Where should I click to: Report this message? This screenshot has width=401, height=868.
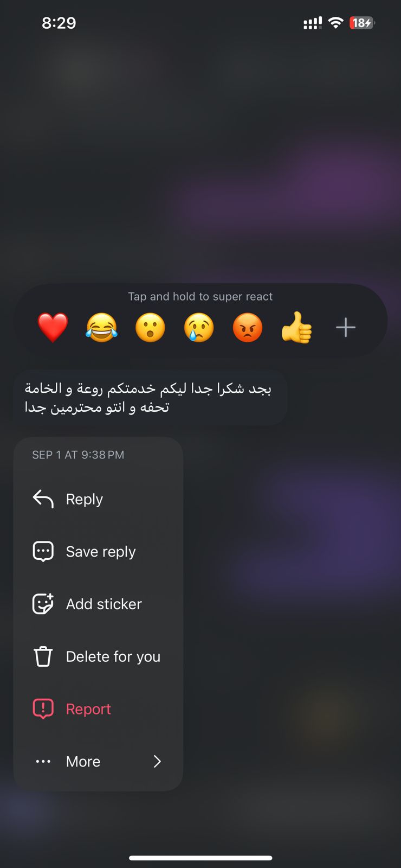tap(98, 709)
